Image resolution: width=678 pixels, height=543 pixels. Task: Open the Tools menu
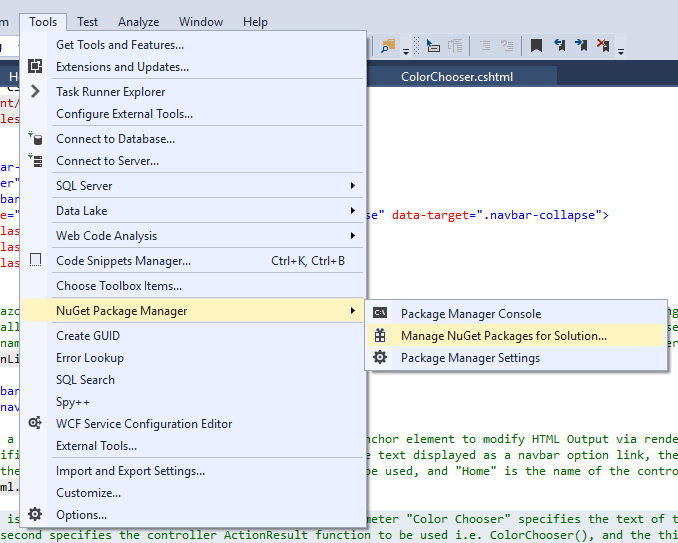(x=43, y=22)
